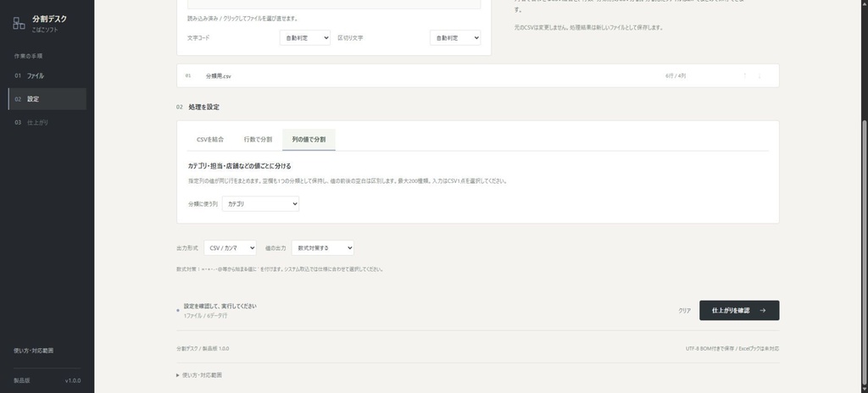The width and height of the screenshot is (868, 393).
Task: Move 分類用.csv up with the up arrow
Action: click(x=744, y=76)
